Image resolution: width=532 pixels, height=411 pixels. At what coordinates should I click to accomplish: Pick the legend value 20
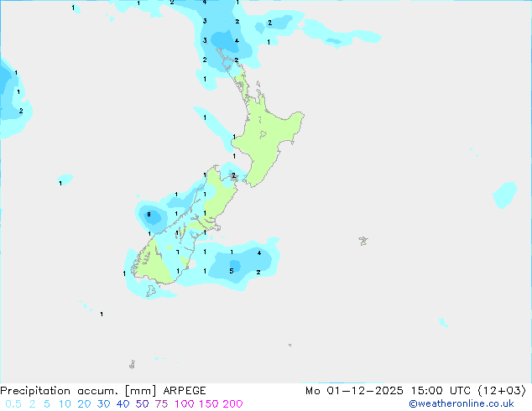[84, 404]
